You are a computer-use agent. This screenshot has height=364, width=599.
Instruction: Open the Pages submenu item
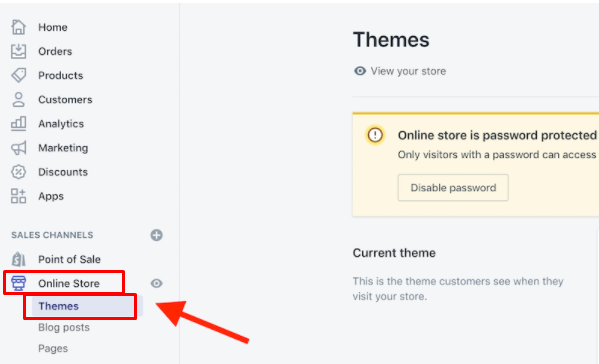coord(53,348)
